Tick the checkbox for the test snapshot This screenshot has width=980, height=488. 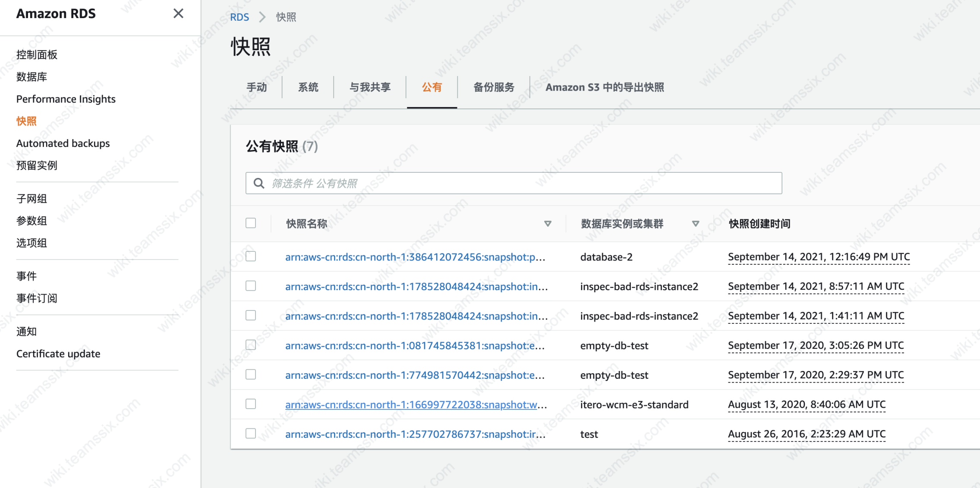pyautogui.click(x=251, y=434)
